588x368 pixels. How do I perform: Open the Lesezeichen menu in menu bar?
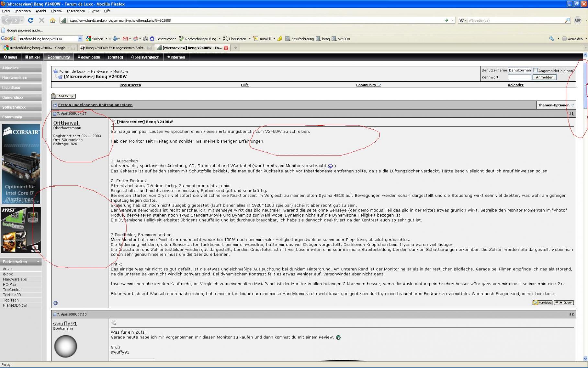pos(76,11)
